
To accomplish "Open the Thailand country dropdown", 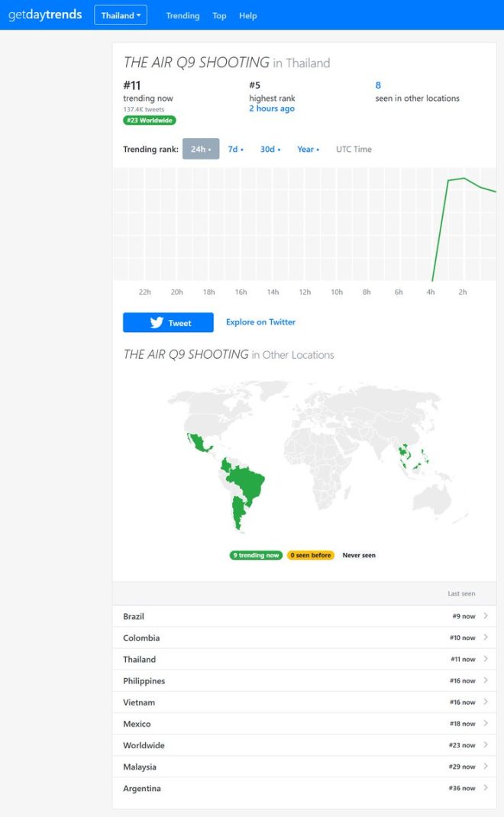I will coord(121,15).
